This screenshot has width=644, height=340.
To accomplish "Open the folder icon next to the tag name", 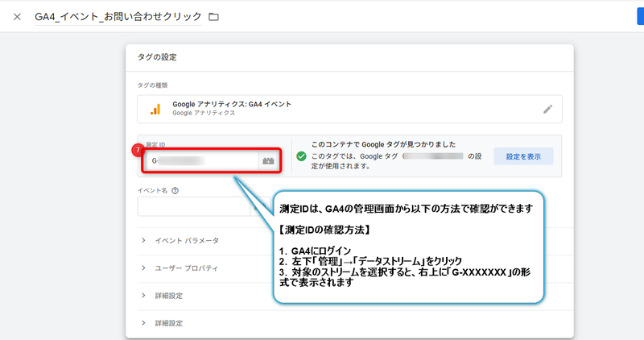I will point(213,17).
